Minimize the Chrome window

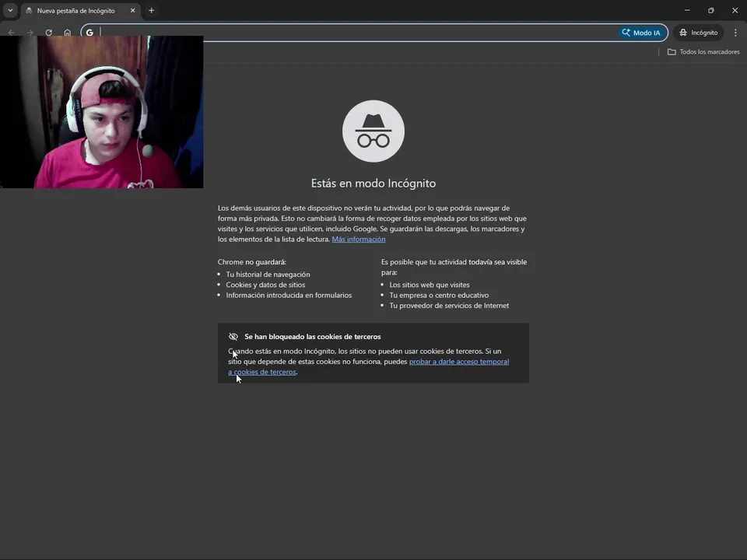687,10
